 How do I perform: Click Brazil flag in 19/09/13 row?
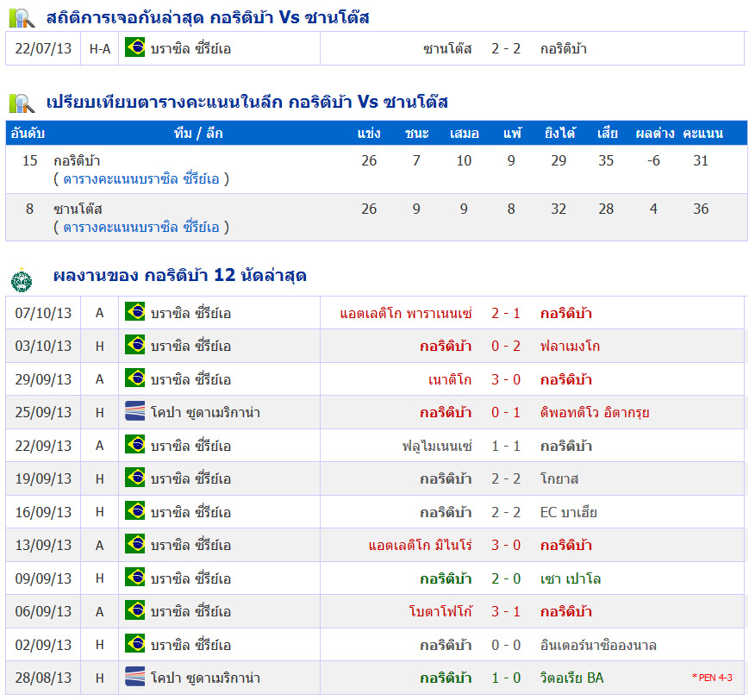click(x=134, y=478)
